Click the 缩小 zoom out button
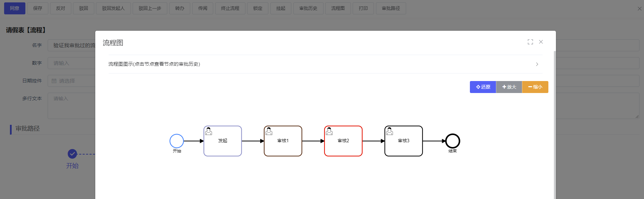The width and height of the screenshot is (644, 199). point(535,87)
